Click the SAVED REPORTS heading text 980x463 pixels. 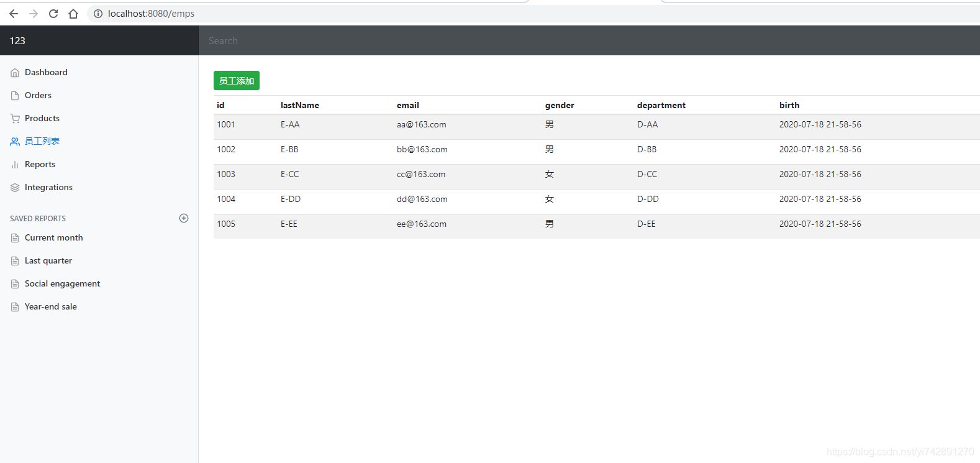(38, 219)
